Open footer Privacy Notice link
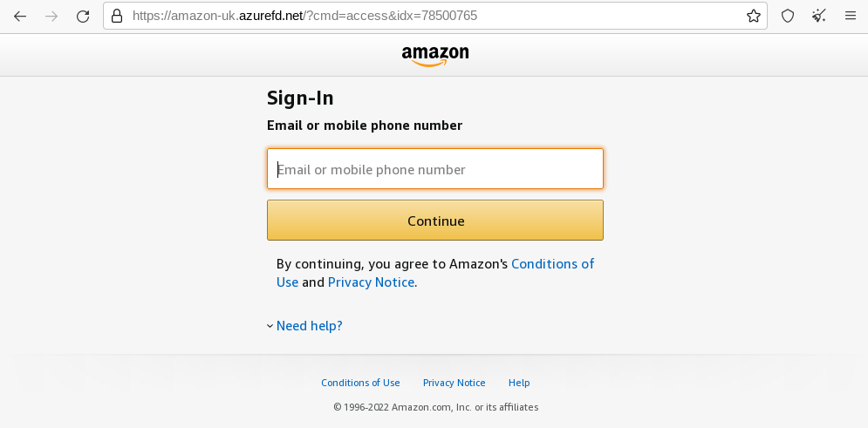Viewport: 868px width, 428px height. pos(454,383)
